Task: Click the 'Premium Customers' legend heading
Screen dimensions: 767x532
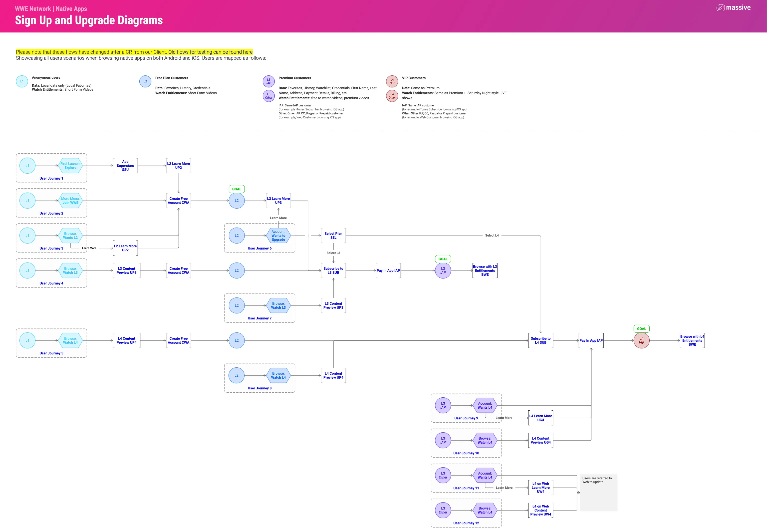Action: (x=295, y=78)
